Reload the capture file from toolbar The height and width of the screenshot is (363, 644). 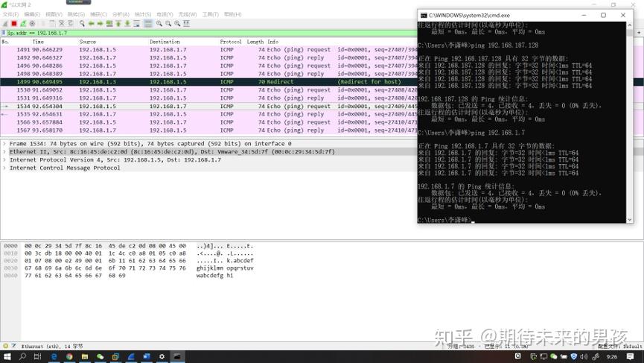point(70,23)
